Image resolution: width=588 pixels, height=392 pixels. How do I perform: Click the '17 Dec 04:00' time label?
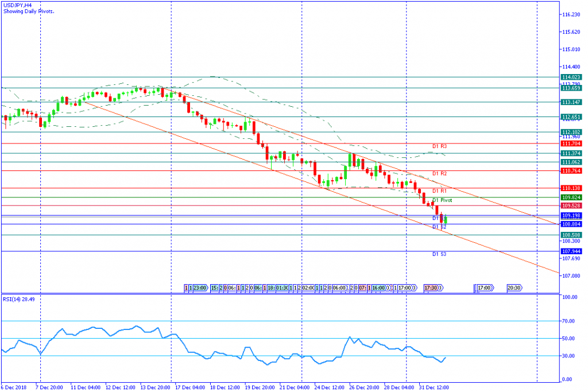(190, 387)
